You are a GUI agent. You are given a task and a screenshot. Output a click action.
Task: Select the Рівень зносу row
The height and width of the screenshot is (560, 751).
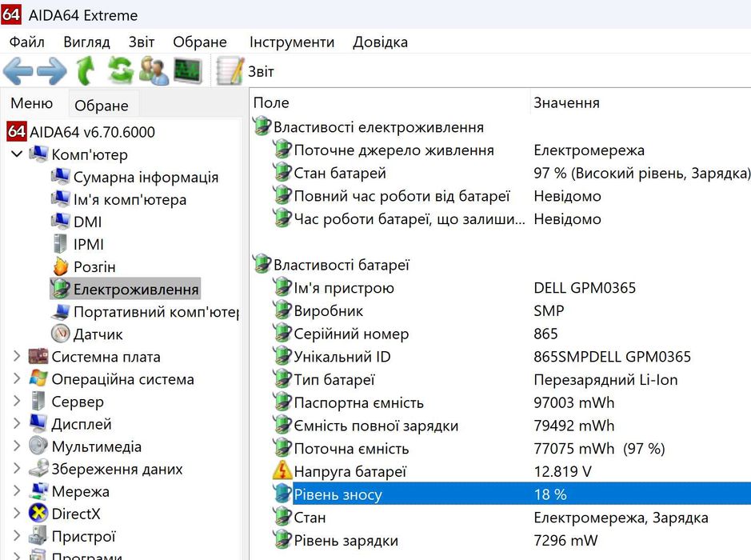point(512,494)
